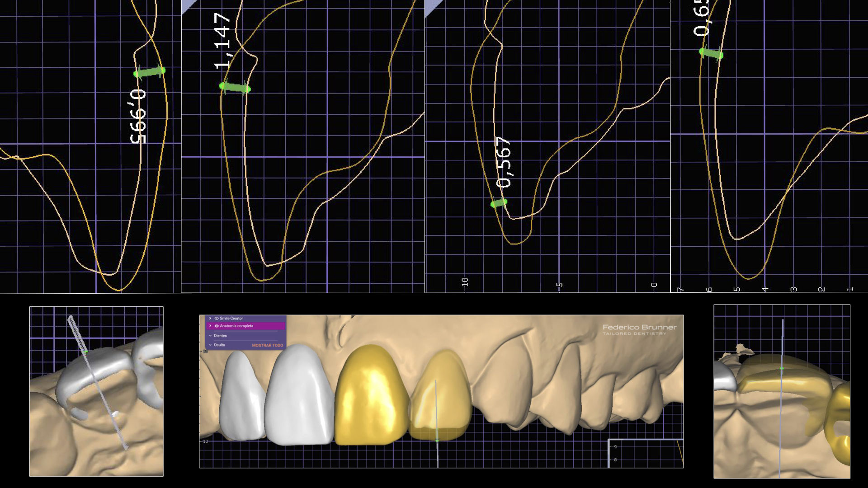Click the green 1,147 thickness measurement marker
868x488 pixels.
[235, 88]
